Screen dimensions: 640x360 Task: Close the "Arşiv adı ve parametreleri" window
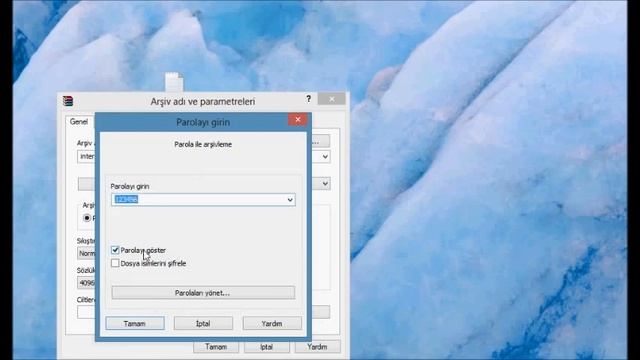click(x=331, y=99)
